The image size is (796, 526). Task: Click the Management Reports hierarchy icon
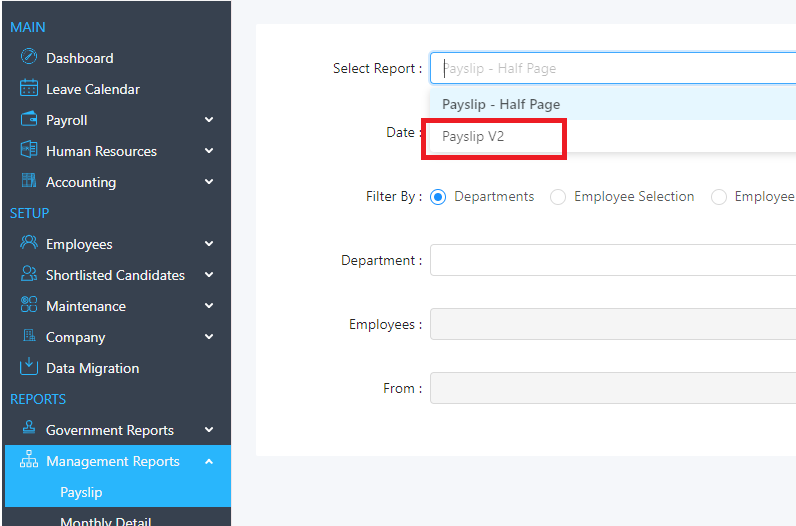pos(29,459)
